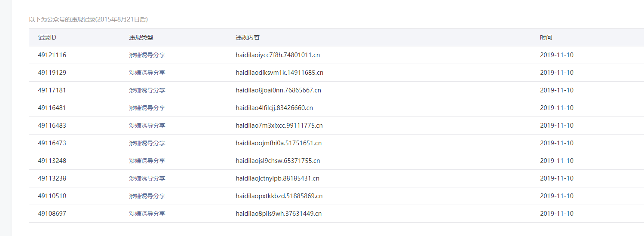The width and height of the screenshot is (644, 236).
Task: Click domain haidilaoojmfhi0a.51751651.cn
Action: click(x=279, y=143)
